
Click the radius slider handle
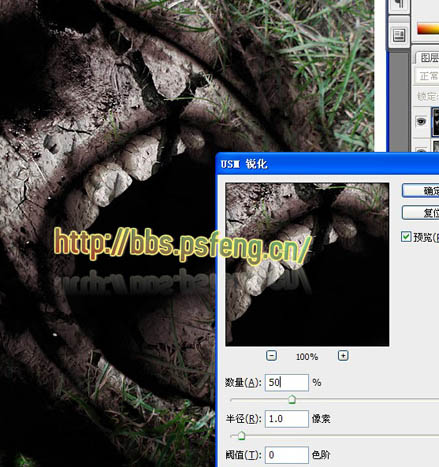pos(242,435)
